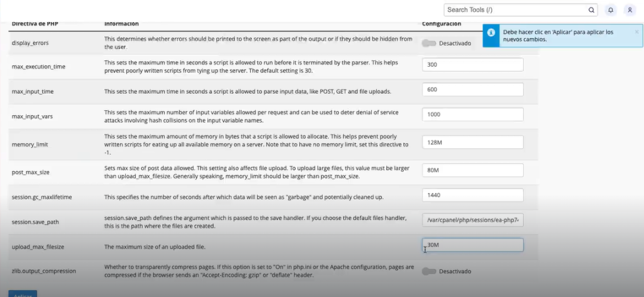Open the user account icon

[x=630, y=10]
